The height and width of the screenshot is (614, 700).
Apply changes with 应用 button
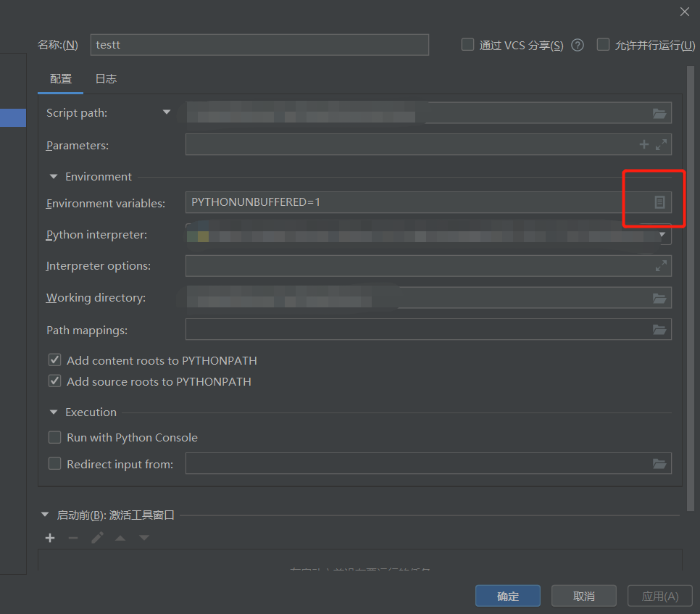(659, 595)
